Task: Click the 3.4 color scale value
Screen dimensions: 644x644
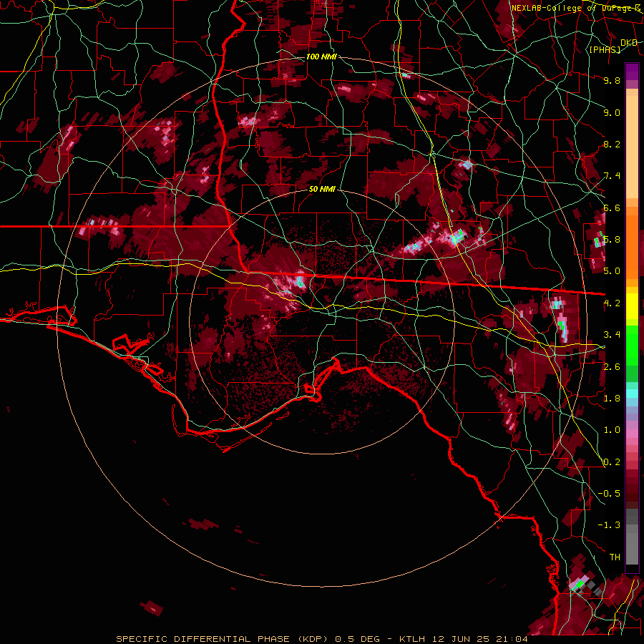Action: click(x=612, y=335)
